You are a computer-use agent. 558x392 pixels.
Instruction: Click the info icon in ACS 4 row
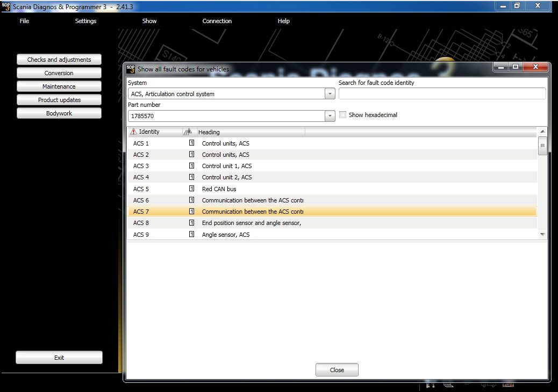(191, 177)
